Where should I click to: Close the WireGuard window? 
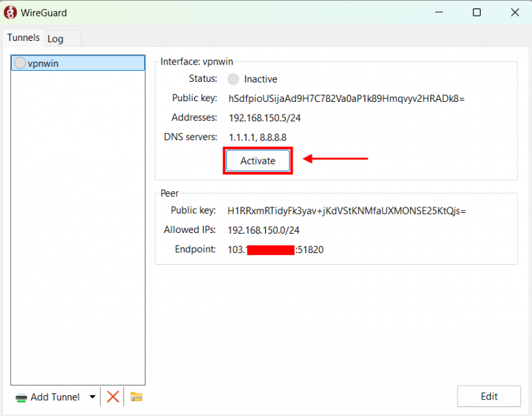pyautogui.click(x=515, y=12)
